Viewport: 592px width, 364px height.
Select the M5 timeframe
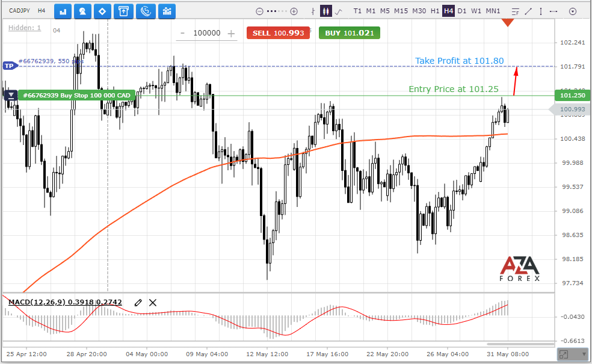[384, 11]
